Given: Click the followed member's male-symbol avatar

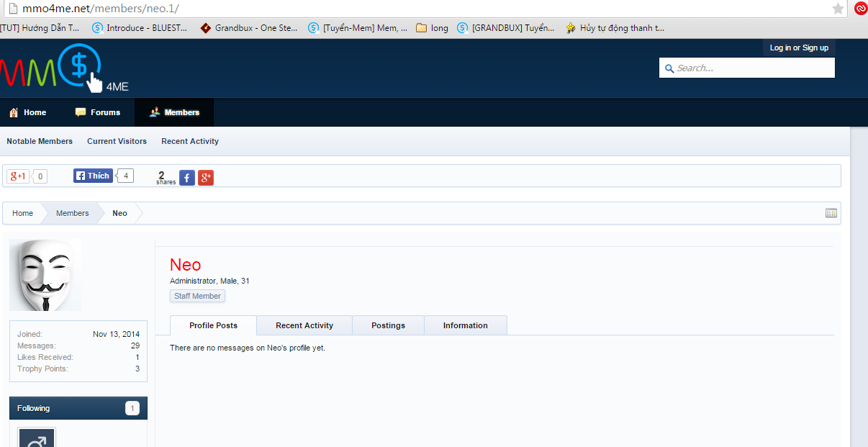Looking at the screenshot, I should click(37, 438).
